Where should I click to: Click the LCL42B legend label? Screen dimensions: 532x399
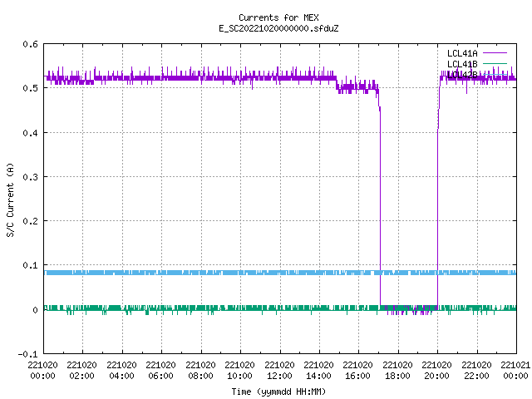[x=462, y=75]
